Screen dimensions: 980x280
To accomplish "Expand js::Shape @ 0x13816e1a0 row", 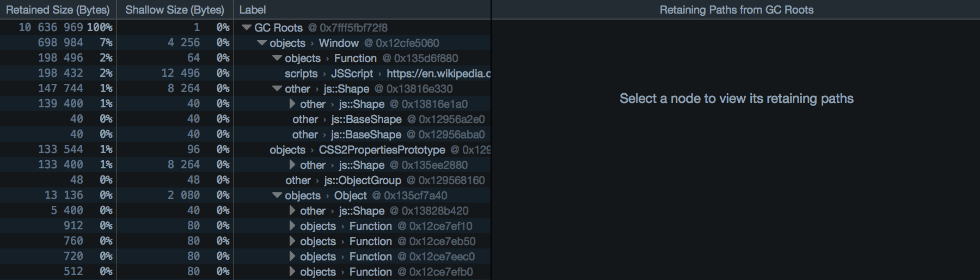I will click(292, 104).
